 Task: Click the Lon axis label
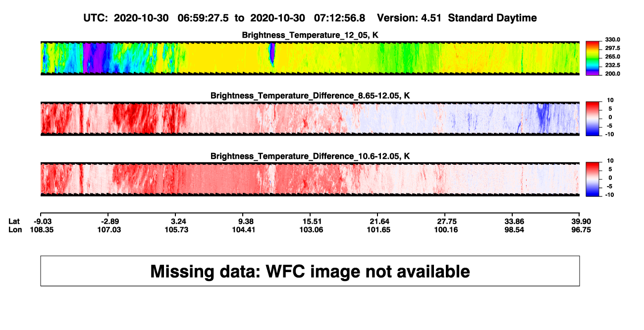pos(15,230)
